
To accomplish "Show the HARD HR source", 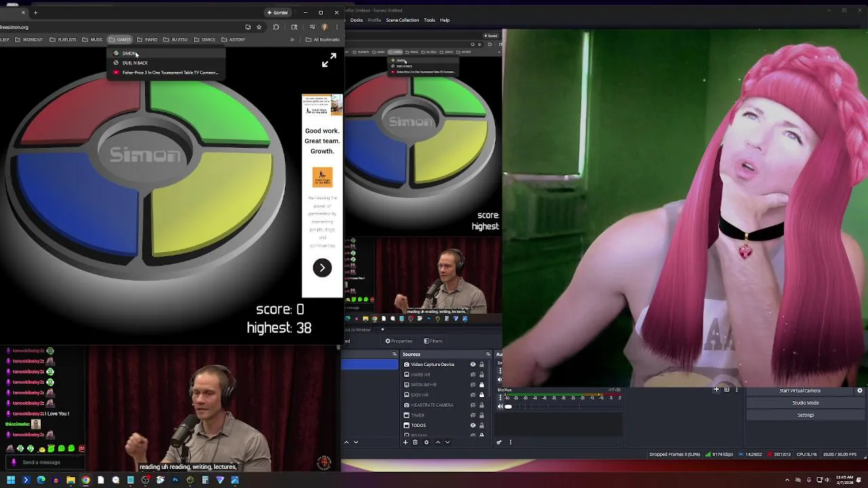I will tap(473, 375).
